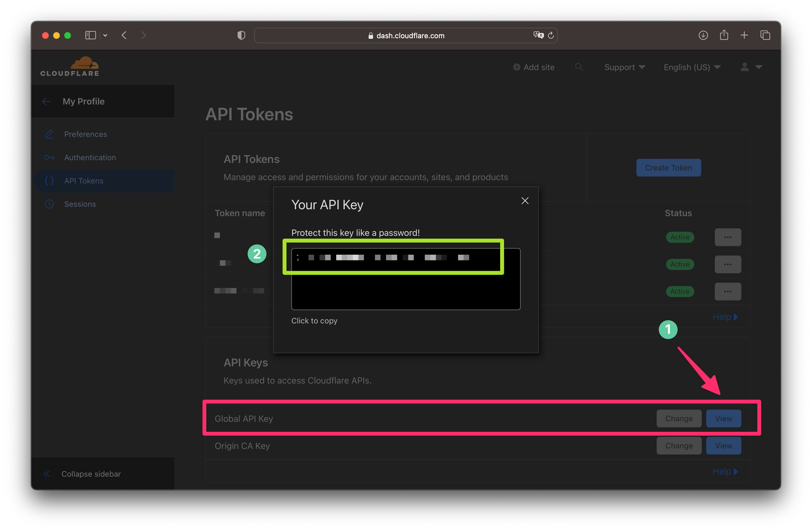Click the Token name column header

click(x=240, y=213)
